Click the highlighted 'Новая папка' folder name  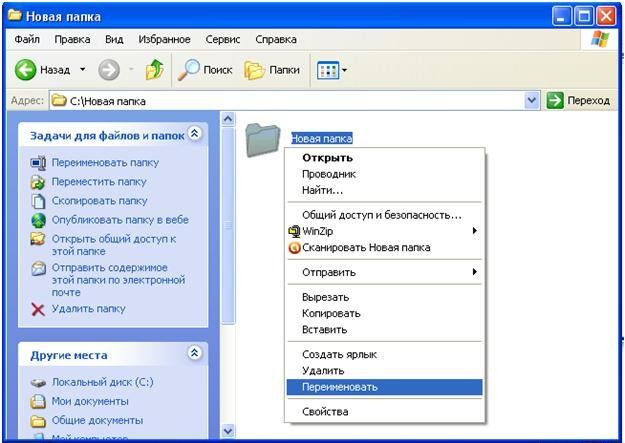322,139
